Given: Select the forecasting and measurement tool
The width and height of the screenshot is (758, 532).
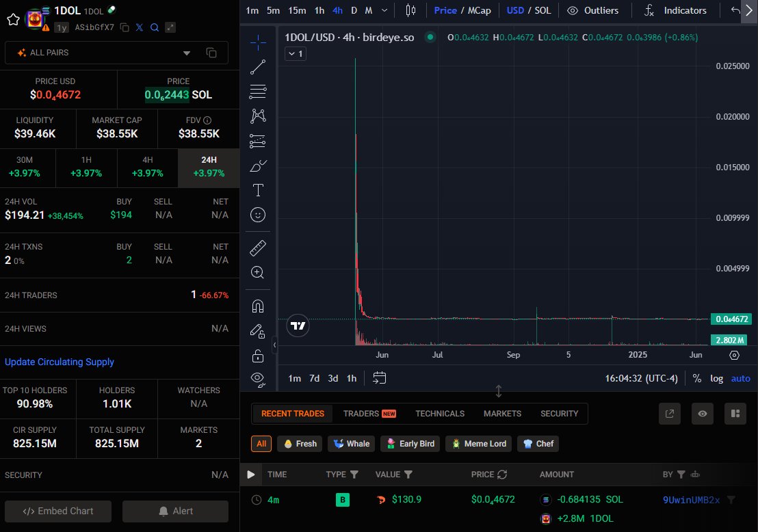Looking at the screenshot, I should (x=258, y=141).
